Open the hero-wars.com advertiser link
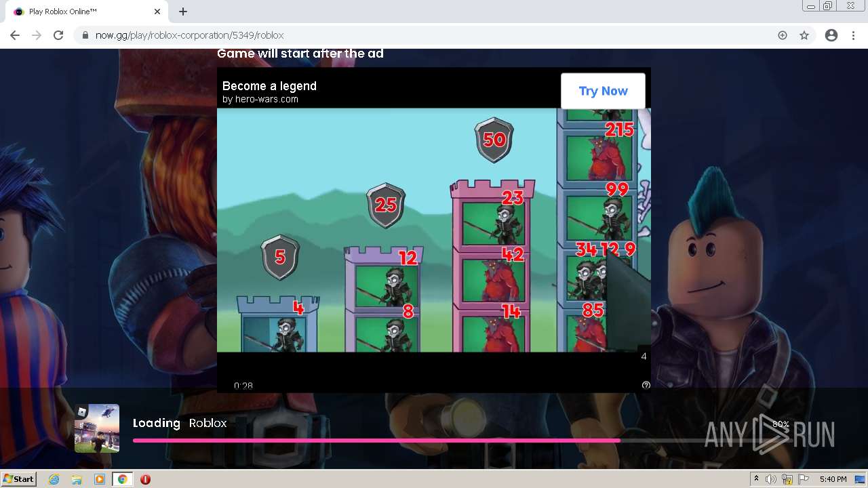Image resolution: width=868 pixels, height=488 pixels. (260, 99)
